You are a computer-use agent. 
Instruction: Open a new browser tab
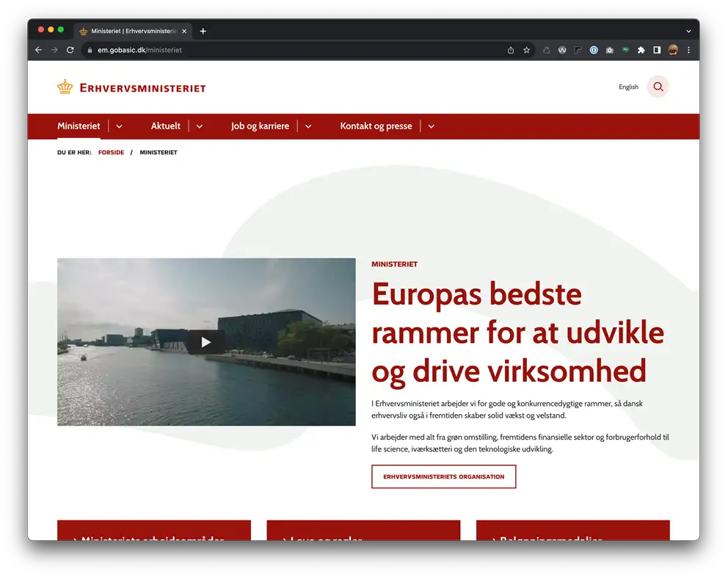point(203,31)
